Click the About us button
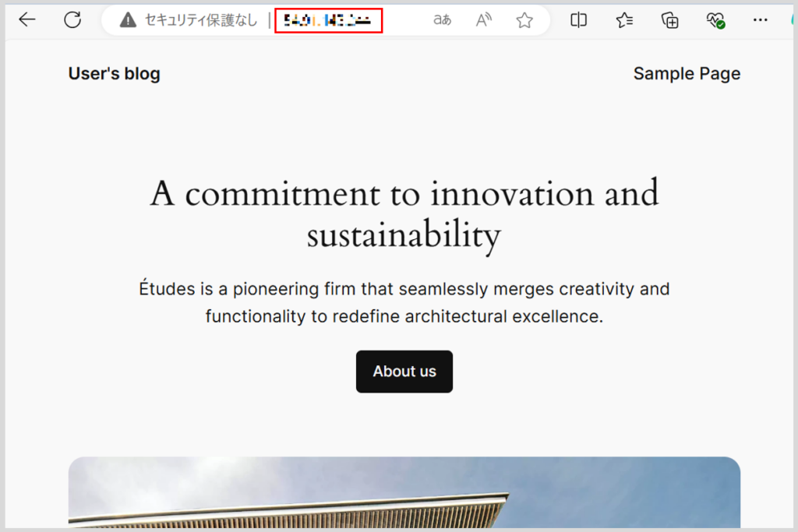This screenshot has width=798, height=532. pyautogui.click(x=404, y=372)
